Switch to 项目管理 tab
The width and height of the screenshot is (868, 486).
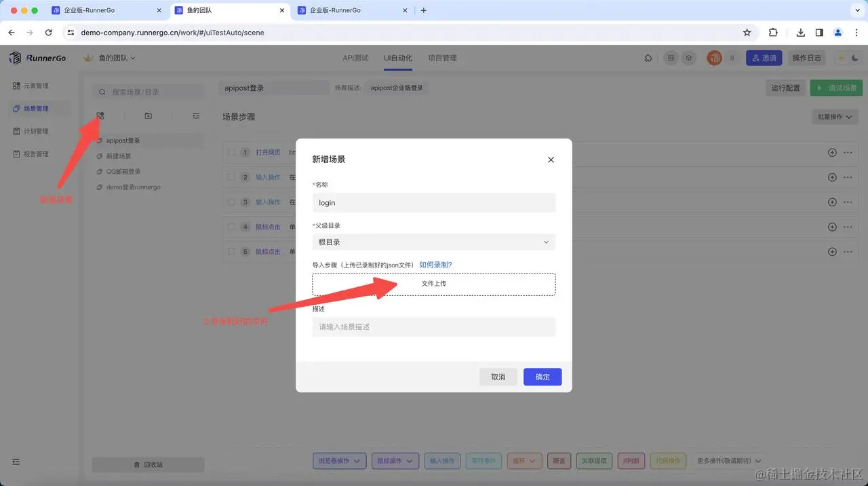pyautogui.click(x=442, y=58)
